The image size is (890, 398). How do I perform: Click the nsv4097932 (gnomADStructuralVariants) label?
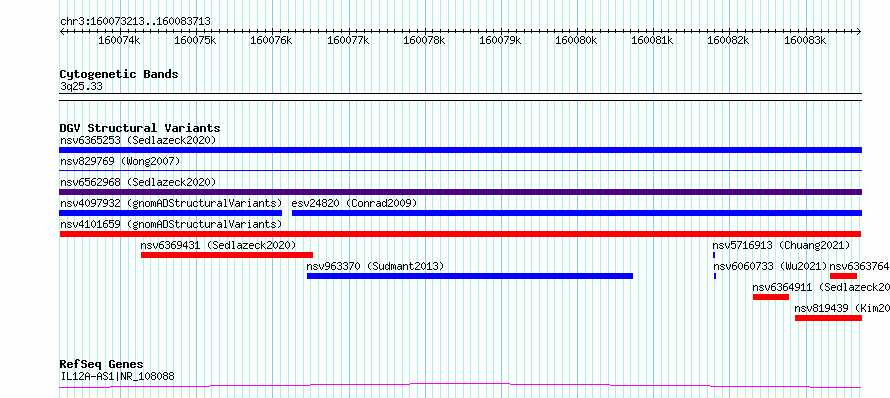click(x=171, y=203)
